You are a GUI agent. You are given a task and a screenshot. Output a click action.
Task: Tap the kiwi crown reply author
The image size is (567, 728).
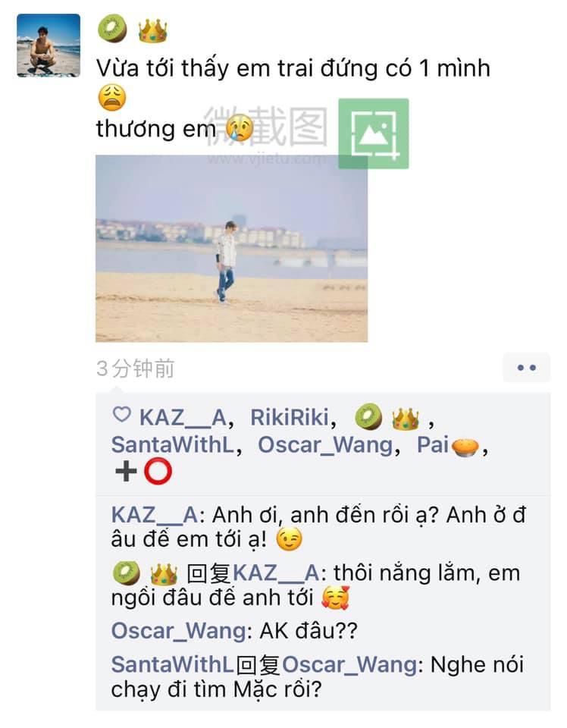click(146, 574)
